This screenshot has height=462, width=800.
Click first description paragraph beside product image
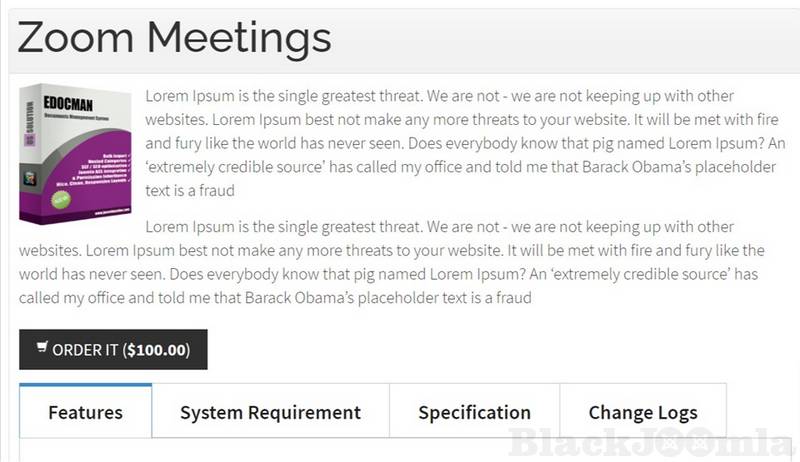click(465, 142)
